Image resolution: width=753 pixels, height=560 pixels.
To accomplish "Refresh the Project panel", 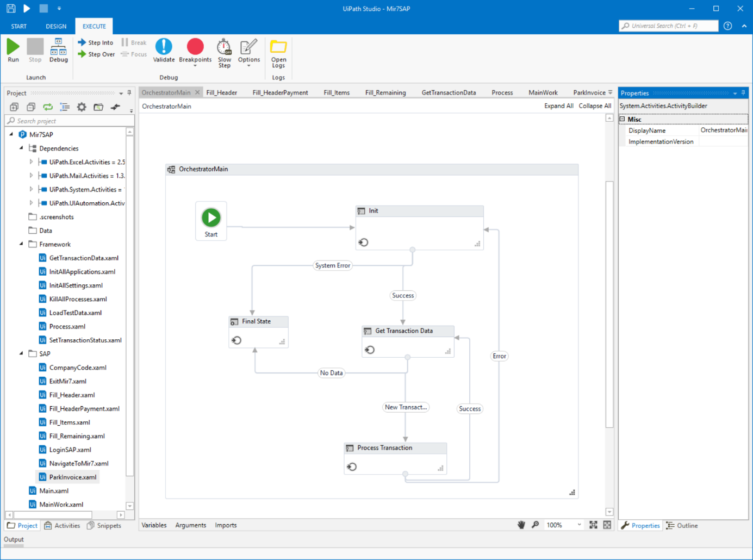I will pyautogui.click(x=48, y=107).
